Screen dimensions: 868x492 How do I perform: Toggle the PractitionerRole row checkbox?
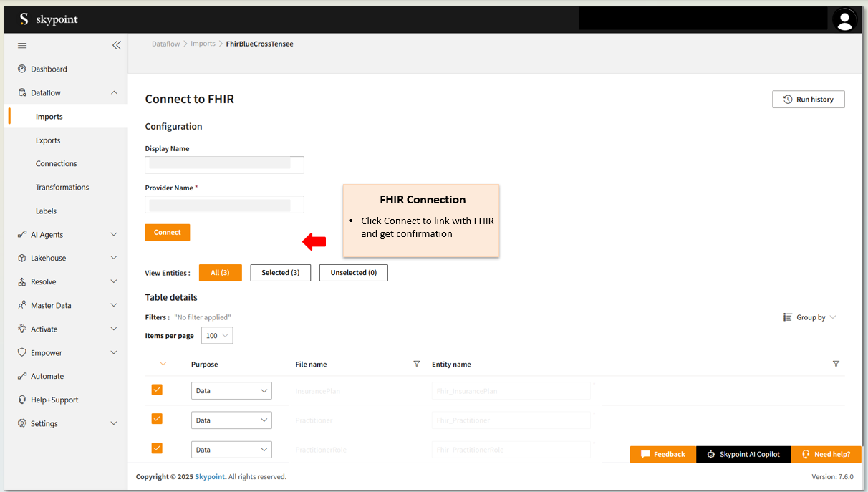(157, 448)
